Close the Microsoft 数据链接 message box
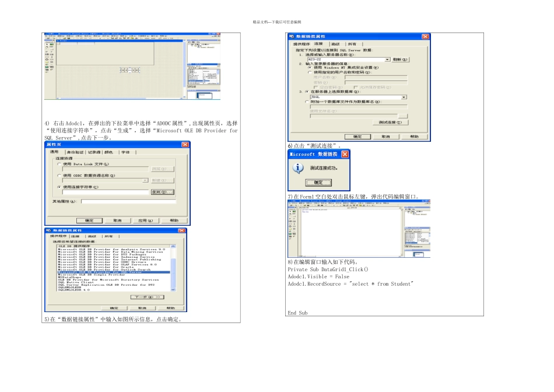The image size is (554, 392). (345, 154)
